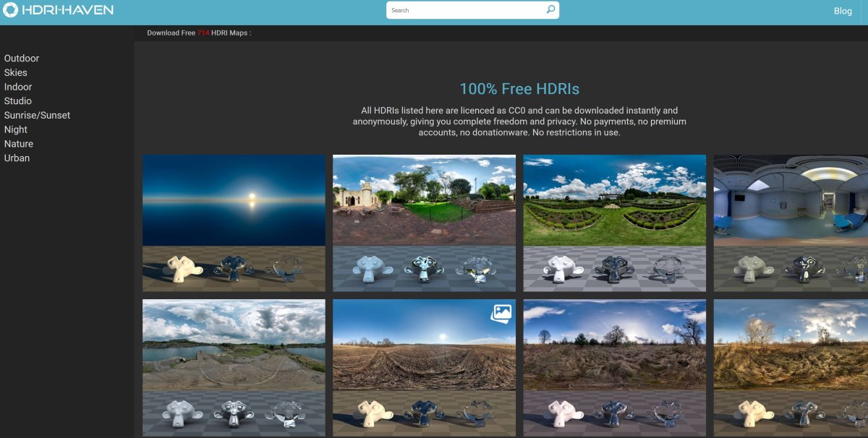Open the Studio category
Image resolution: width=868 pixels, height=438 pixels.
[18, 101]
